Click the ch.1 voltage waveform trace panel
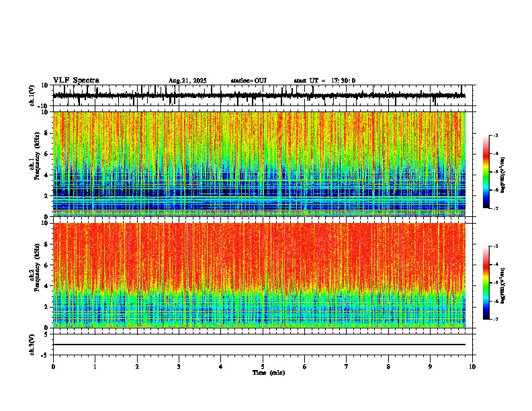 pos(263,95)
